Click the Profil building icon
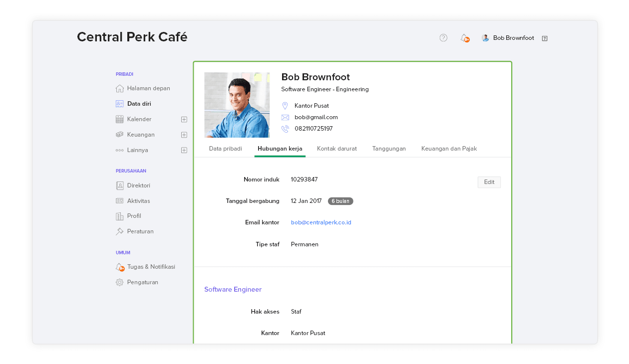Image resolution: width=629 pixels, height=364 pixels. tap(120, 216)
